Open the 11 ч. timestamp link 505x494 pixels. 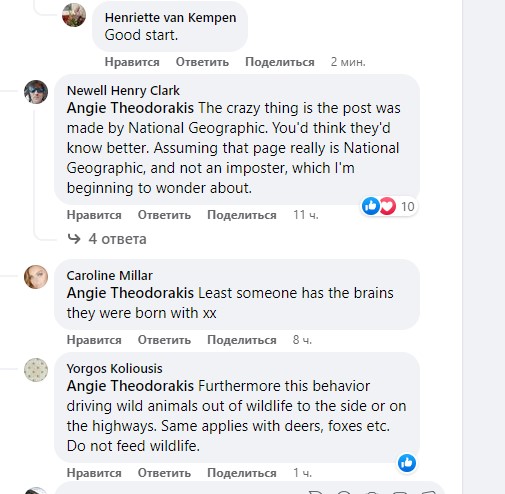click(x=306, y=215)
